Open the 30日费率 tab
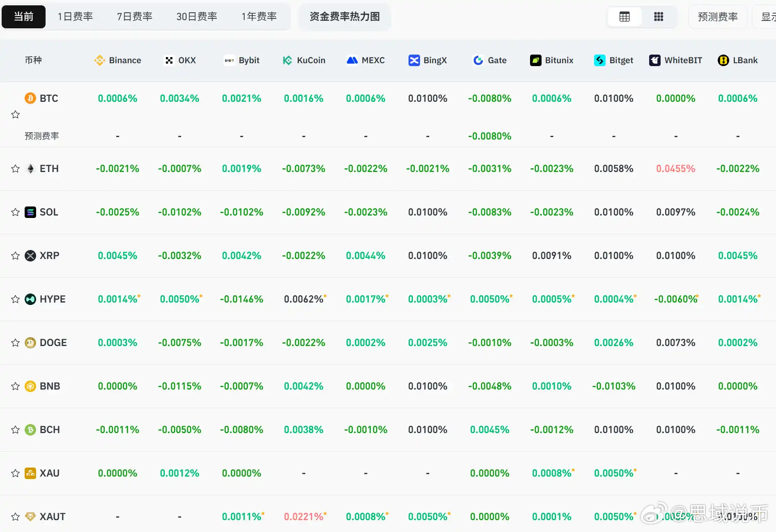This screenshot has height=532, width=776. pos(196,16)
